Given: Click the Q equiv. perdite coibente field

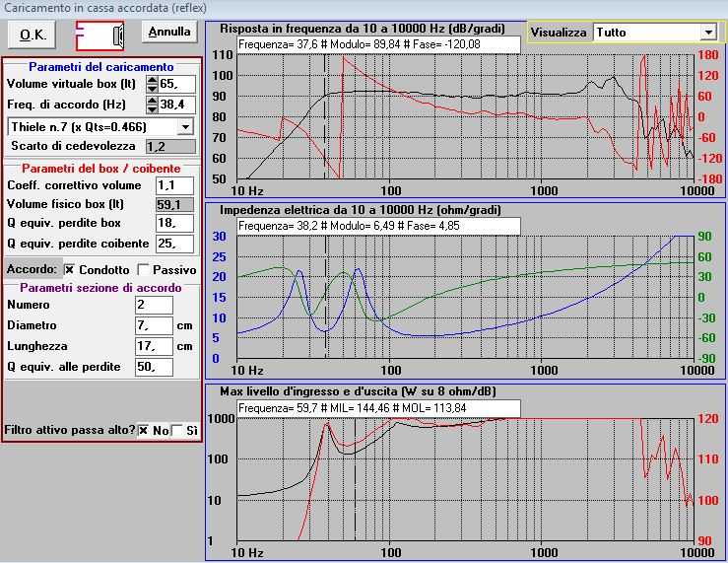Looking at the screenshot, I should [x=174, y=244].
